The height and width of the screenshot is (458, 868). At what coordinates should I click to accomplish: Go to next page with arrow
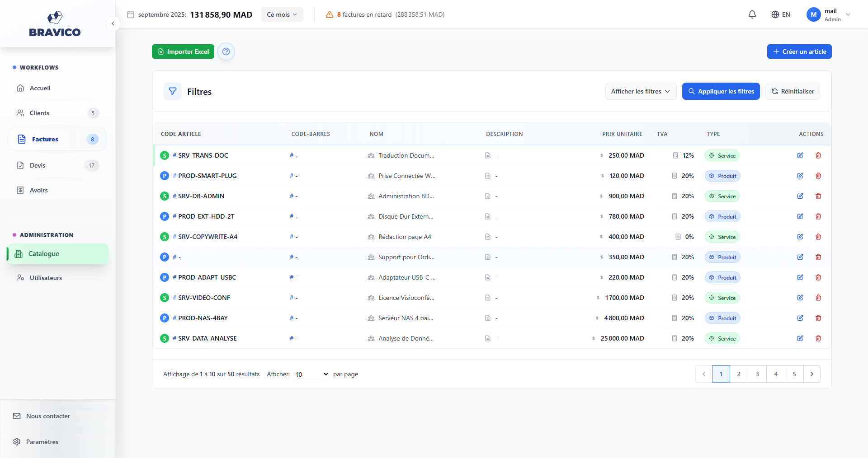point(812,374)
